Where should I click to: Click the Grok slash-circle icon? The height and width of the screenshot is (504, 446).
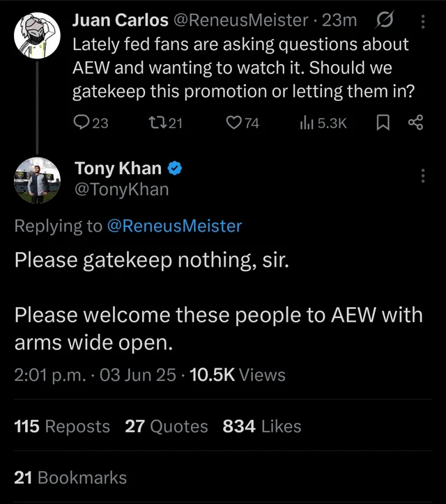point(383,21)
